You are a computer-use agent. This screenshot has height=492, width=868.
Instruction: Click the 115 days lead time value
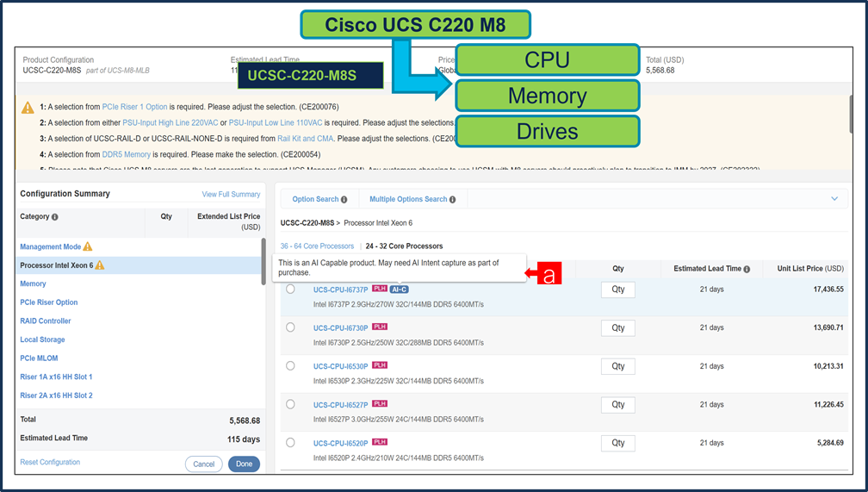click(x=244, y=439)
